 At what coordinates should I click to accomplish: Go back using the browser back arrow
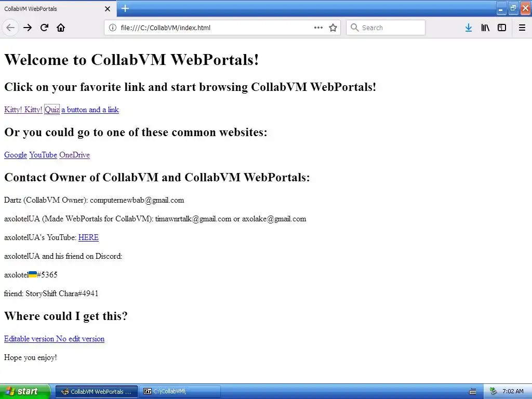(x=10, y=28)
